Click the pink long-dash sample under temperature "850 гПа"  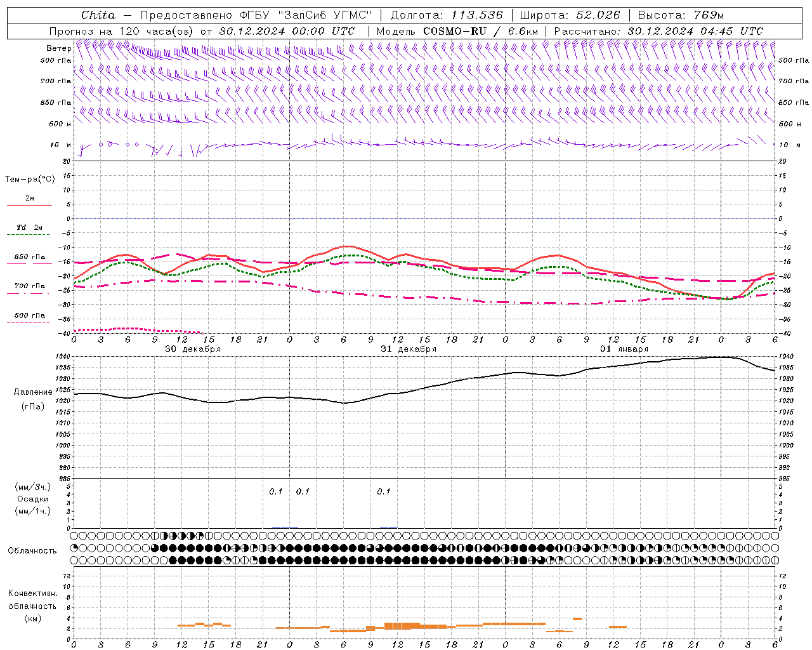pyautogui.click(x=29, y=263)
